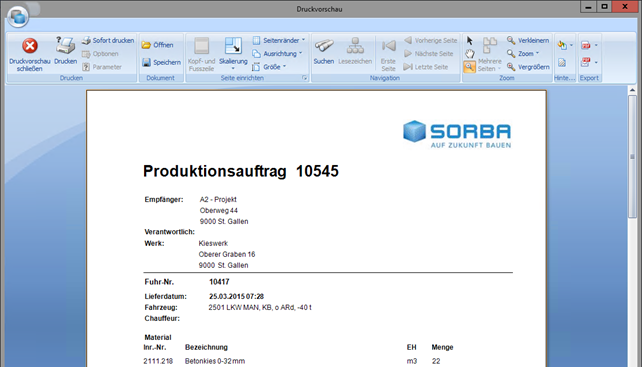Click the vertical scrollbar down area

pyautogui.click(x=633, y=291)
